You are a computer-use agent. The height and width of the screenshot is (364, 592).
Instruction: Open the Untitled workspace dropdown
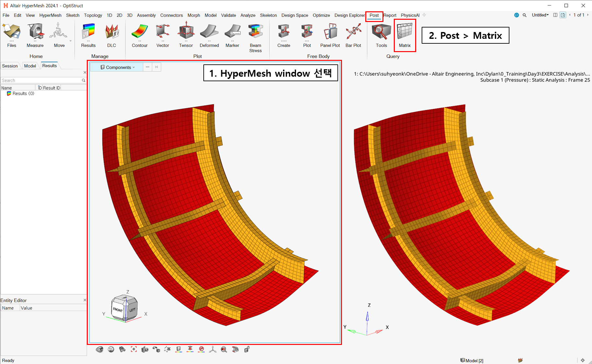pyautogui.click(x=540, y=15)
